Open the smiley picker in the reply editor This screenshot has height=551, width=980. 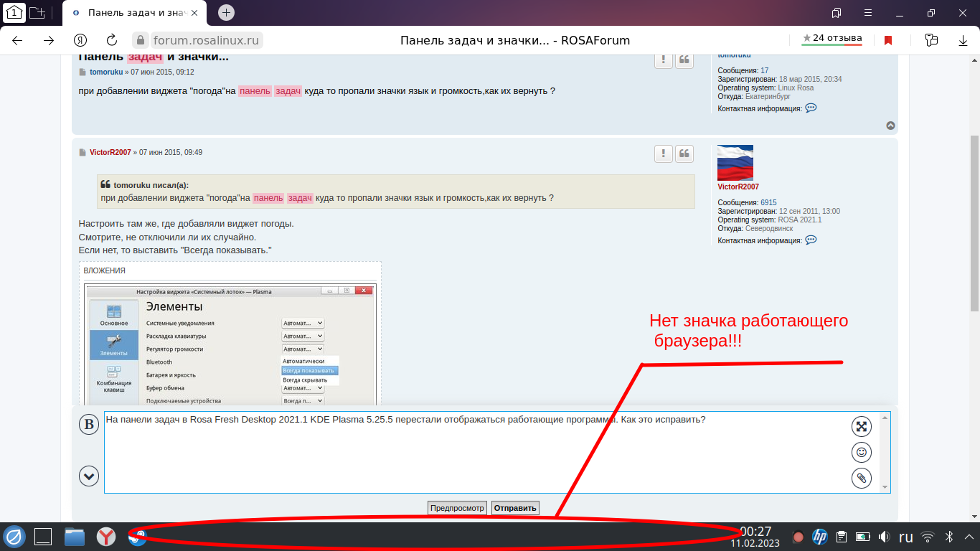coord(862,452)
